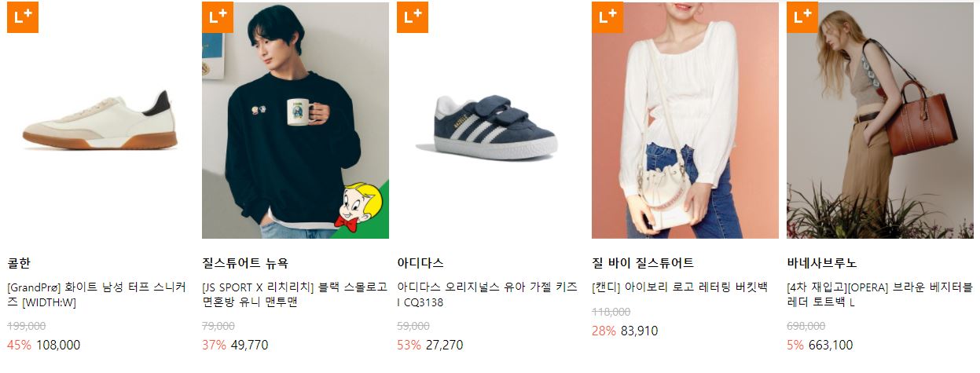Image resolution: width=980 pixels, height=373 pixels.
Task: Open the navy Adidas Gazelle kids shoe image
Action: (490, 120)
